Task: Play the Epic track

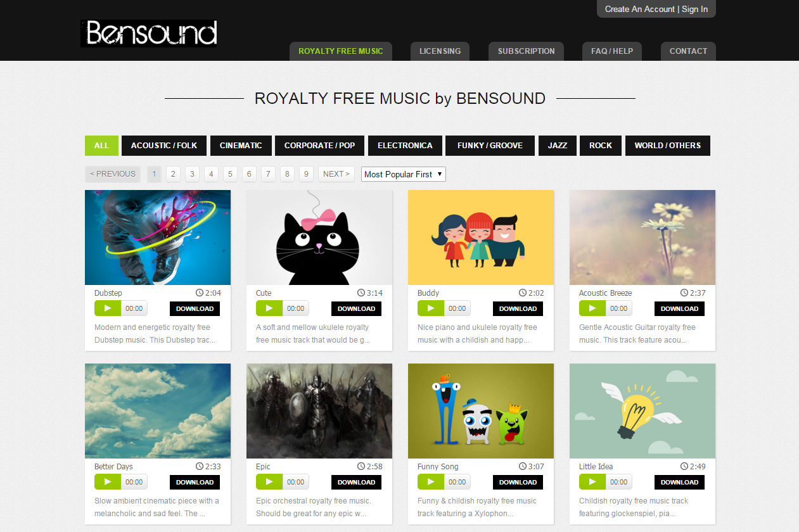Action: point(269,482)
